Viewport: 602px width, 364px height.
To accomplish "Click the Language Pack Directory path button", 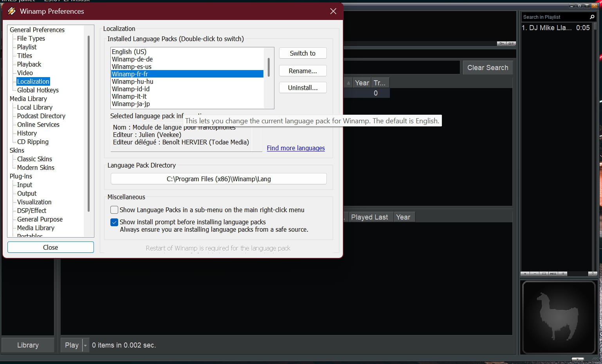I will pyautogui.click(x=219, y=179).
